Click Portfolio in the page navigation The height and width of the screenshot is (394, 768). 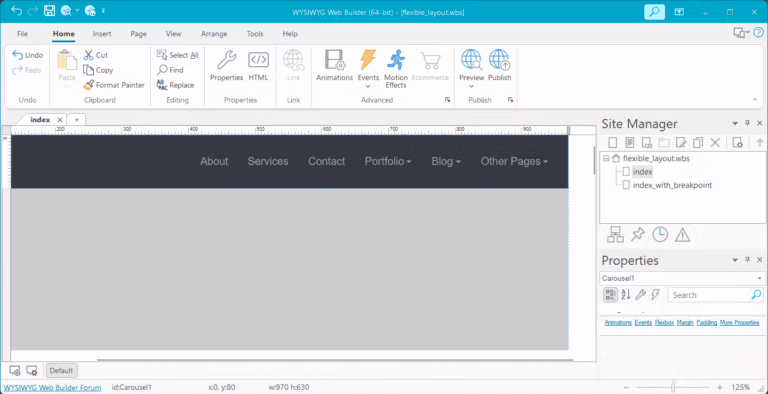click(387, 161)
